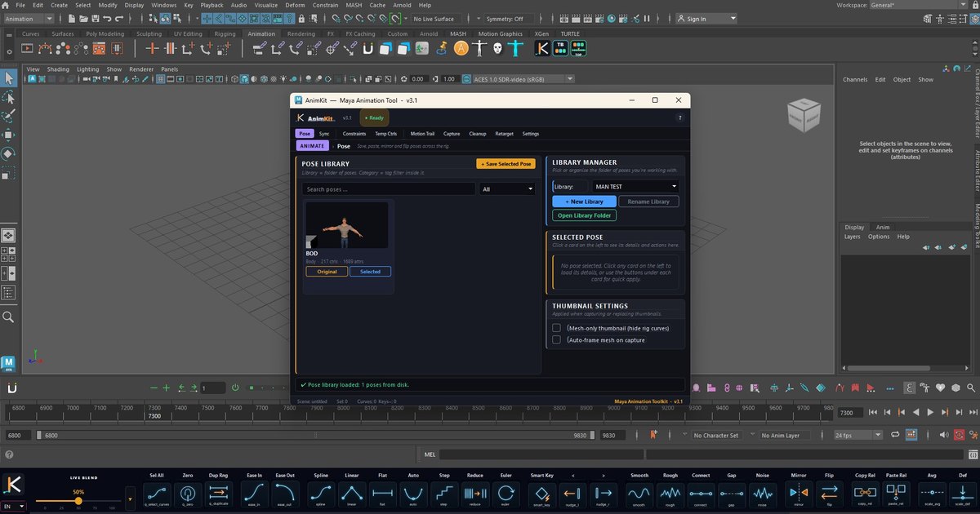Click the Rename Library button
980x514 pixels.
tap(648, 202)
